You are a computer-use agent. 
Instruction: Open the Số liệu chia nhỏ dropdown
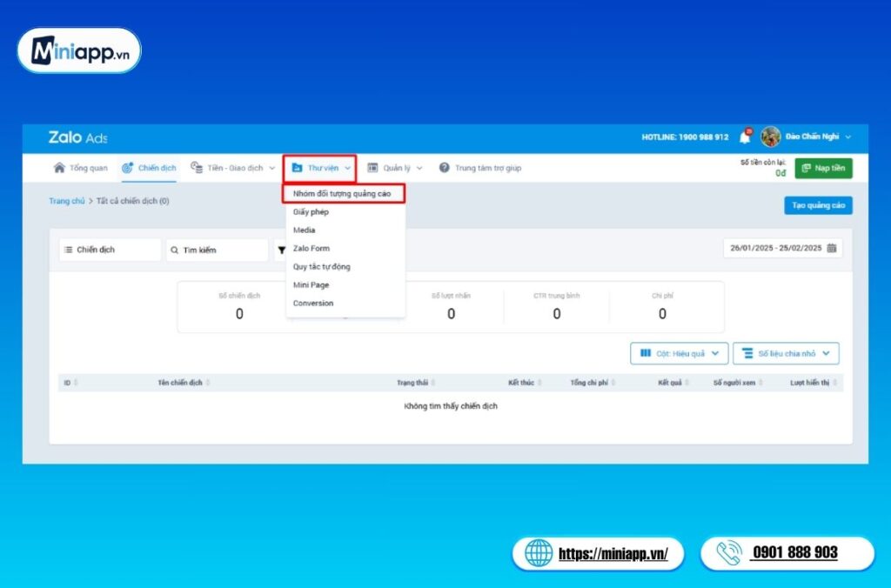786,353
